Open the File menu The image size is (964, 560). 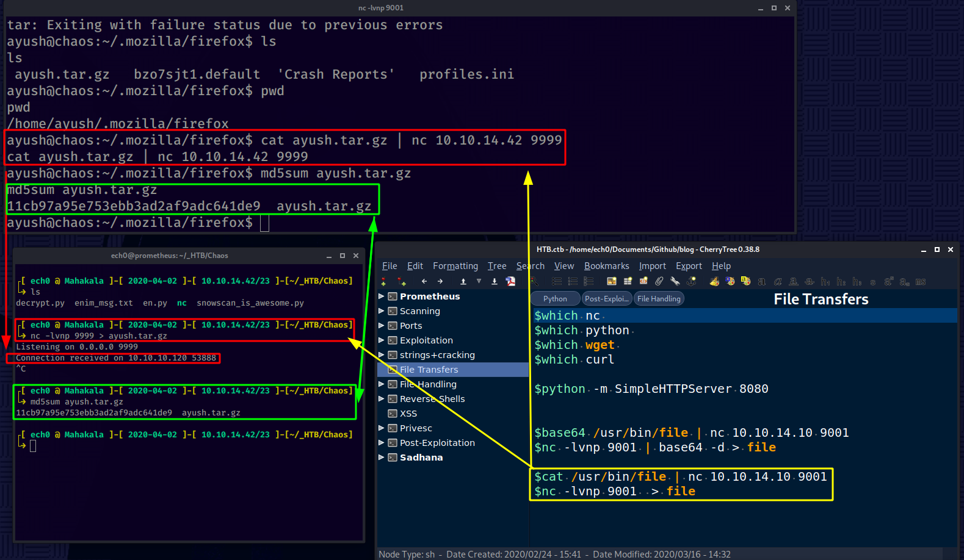coord(390,266)
